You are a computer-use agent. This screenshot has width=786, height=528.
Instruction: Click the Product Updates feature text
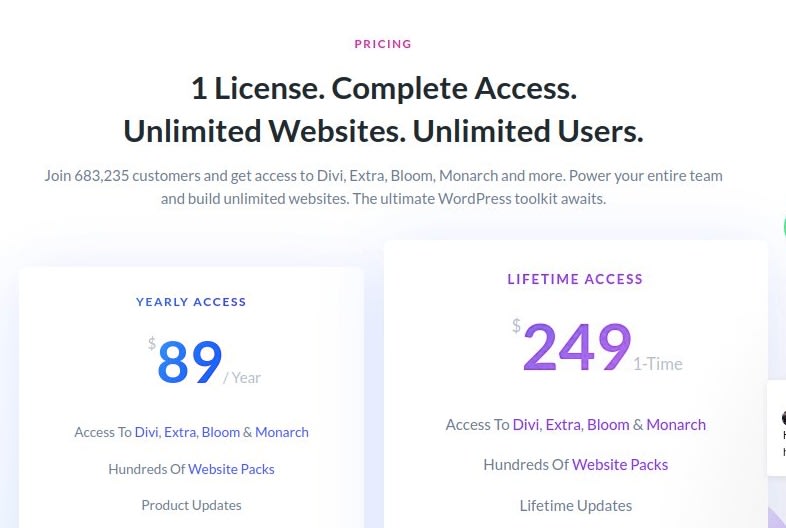coord(191,505)
